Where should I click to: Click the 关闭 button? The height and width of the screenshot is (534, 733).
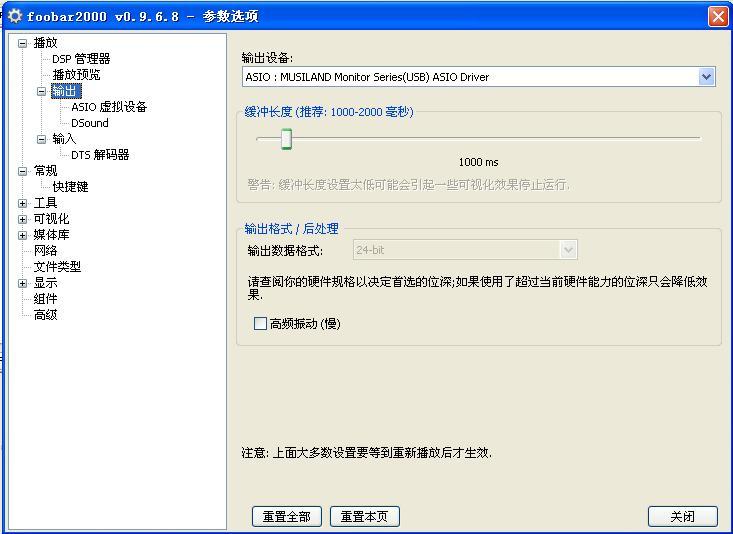[683, 517]
